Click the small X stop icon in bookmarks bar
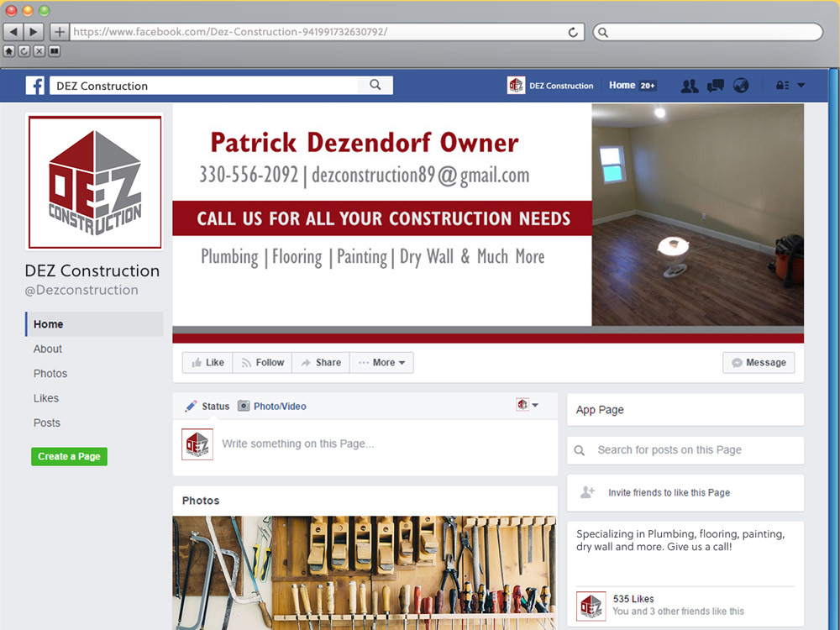Image resolution: width=840 pixels, height=630 pixels. coord(39,51)
